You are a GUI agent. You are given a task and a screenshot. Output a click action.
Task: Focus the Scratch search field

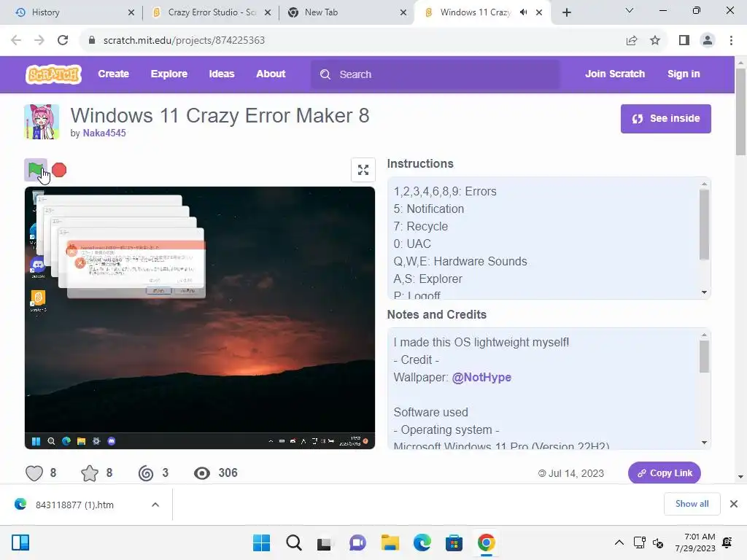click(436, 74)
